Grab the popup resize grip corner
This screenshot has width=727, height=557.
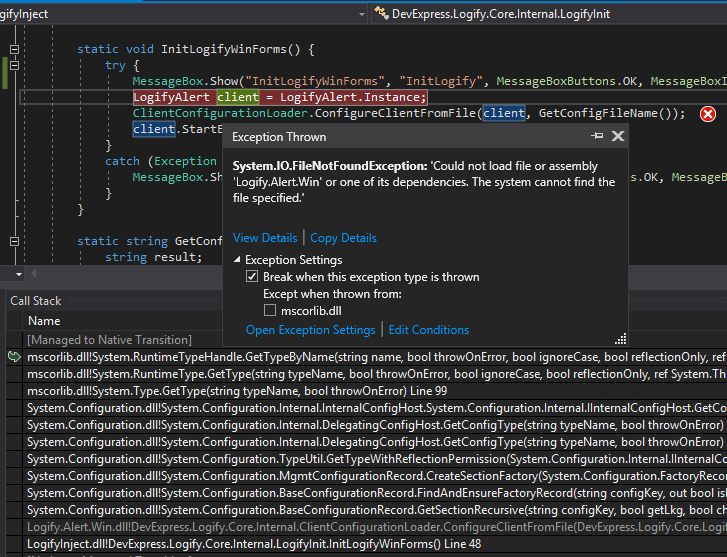620,339
